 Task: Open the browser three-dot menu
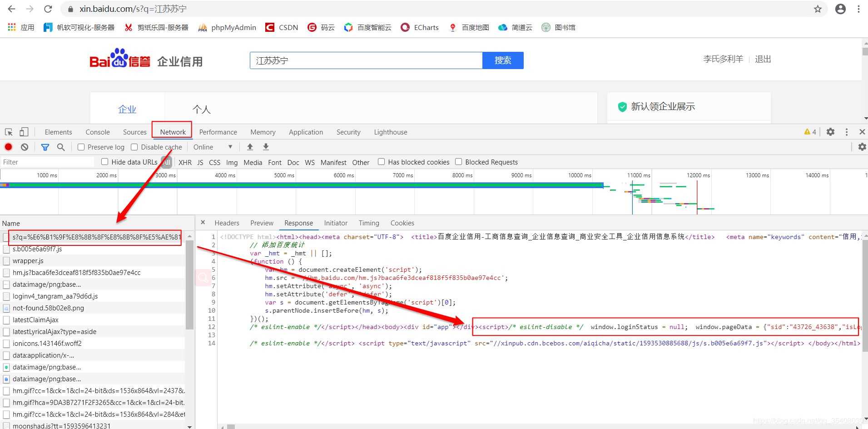click(858, 9)
